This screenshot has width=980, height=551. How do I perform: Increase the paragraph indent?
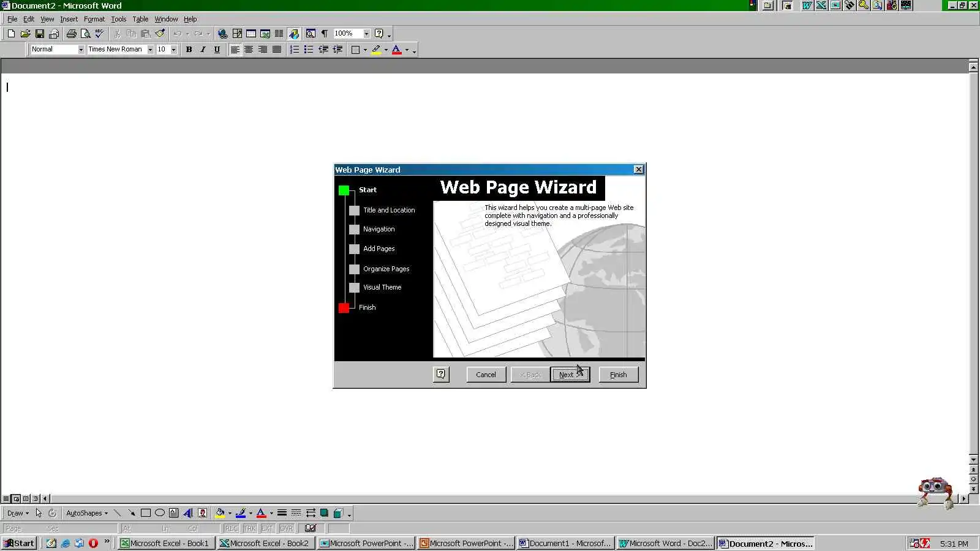pyautogui.click(x=337, y=50)
